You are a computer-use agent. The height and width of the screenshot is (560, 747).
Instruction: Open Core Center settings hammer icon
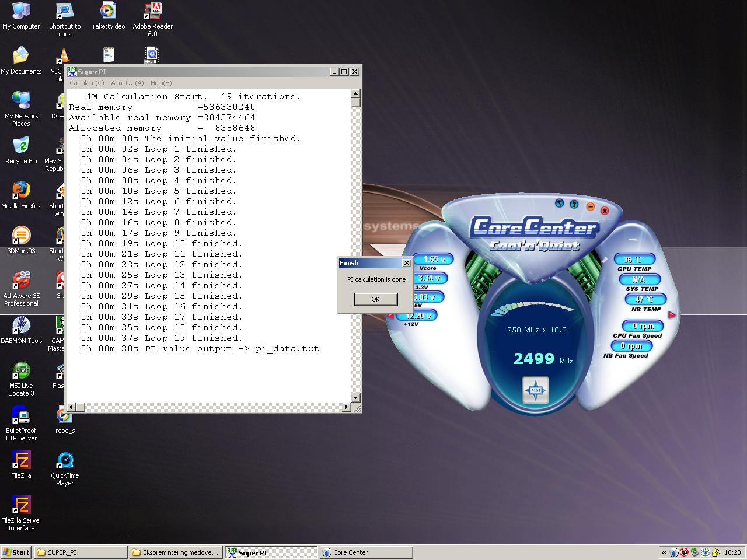tap(559, 204)
